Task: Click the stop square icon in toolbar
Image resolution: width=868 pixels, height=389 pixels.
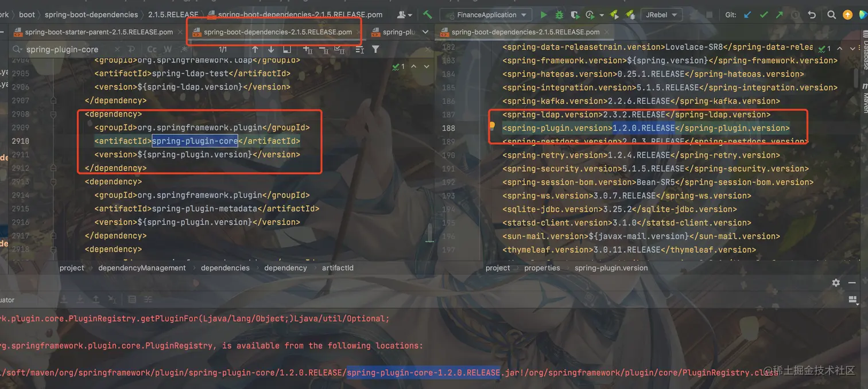Action: (x=709, y=15)
